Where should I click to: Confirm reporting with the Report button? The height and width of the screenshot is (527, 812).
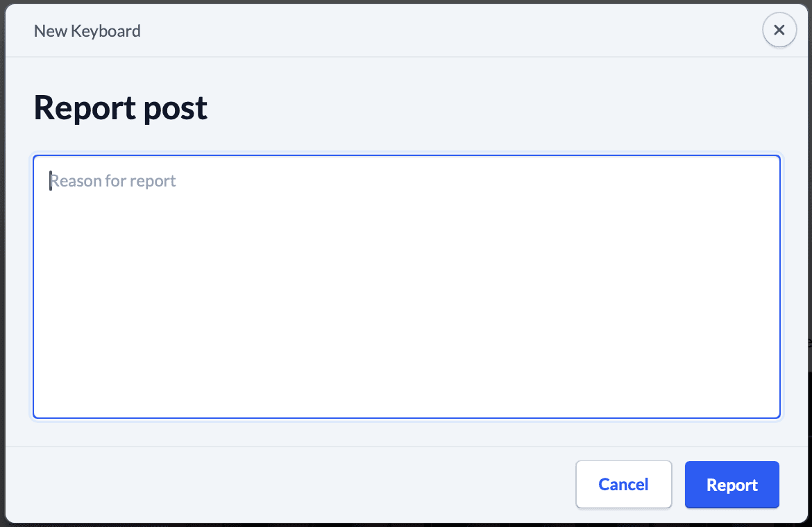click(731, 485)
